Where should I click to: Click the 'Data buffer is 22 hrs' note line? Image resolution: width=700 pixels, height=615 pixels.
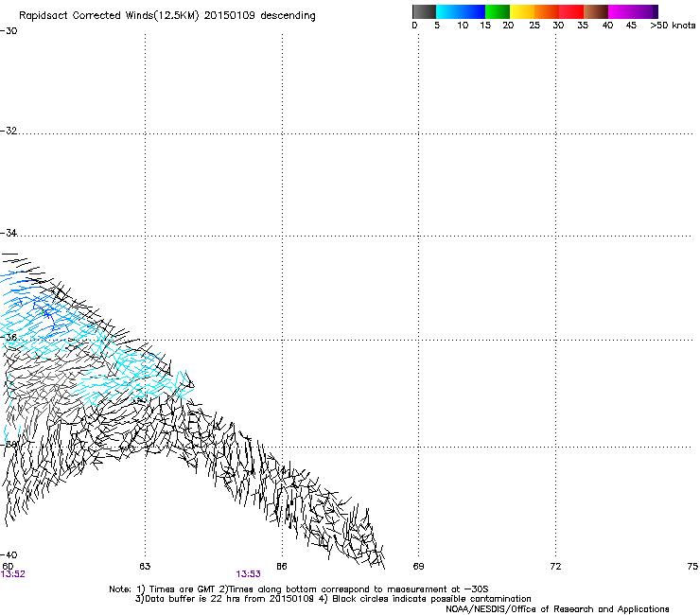[333, 599]
